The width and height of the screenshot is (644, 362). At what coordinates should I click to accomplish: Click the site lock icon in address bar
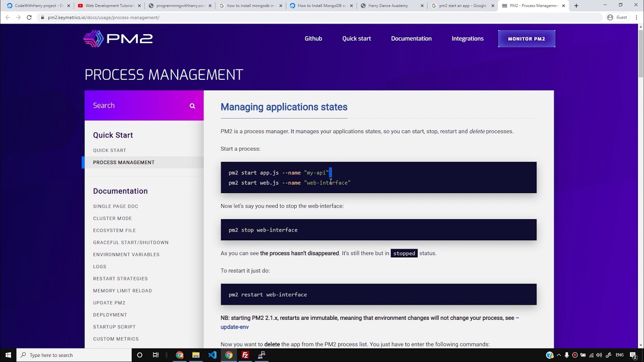[43, 18]
